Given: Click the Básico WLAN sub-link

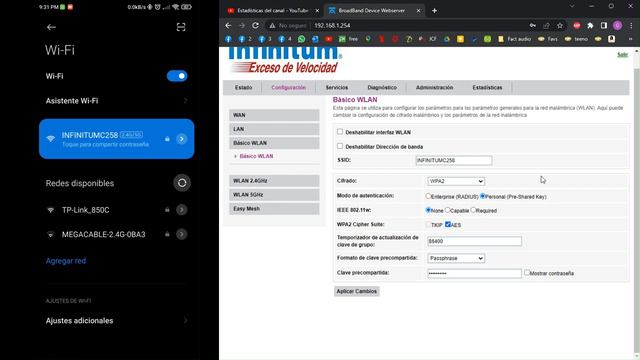Looking at the screenshot, I should click(256, 156).
